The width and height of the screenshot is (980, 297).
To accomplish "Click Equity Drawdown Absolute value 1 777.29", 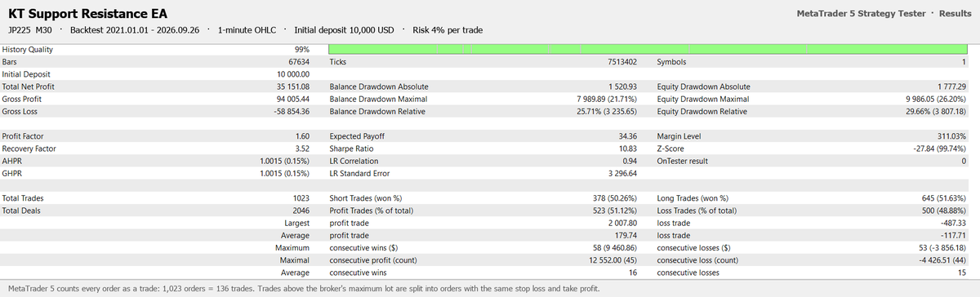I will click(x=951, y=86).
